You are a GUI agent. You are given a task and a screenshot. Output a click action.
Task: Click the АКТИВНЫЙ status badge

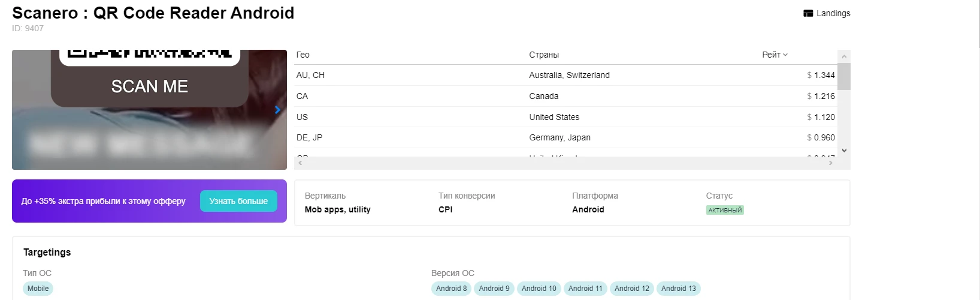tap(725, 210)
